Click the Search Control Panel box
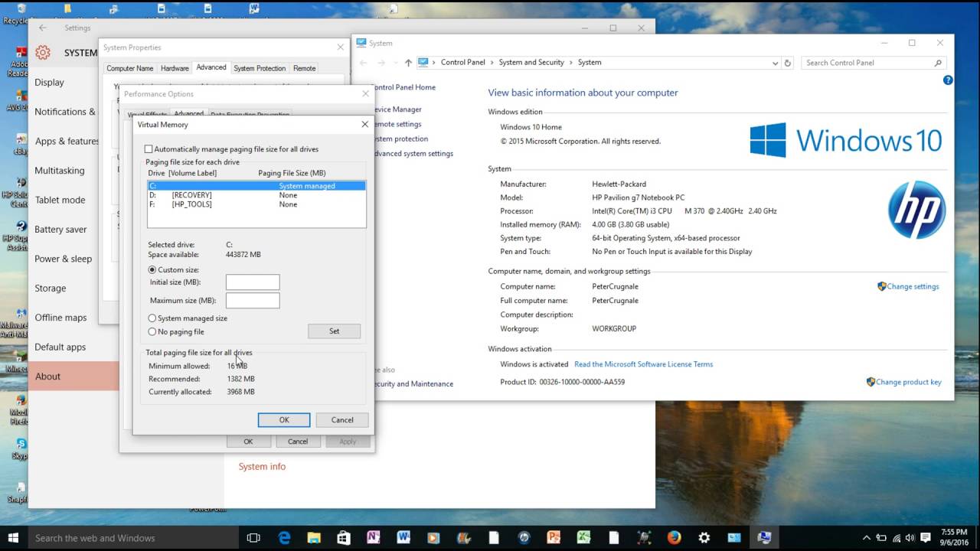 [x=874, y=63]
